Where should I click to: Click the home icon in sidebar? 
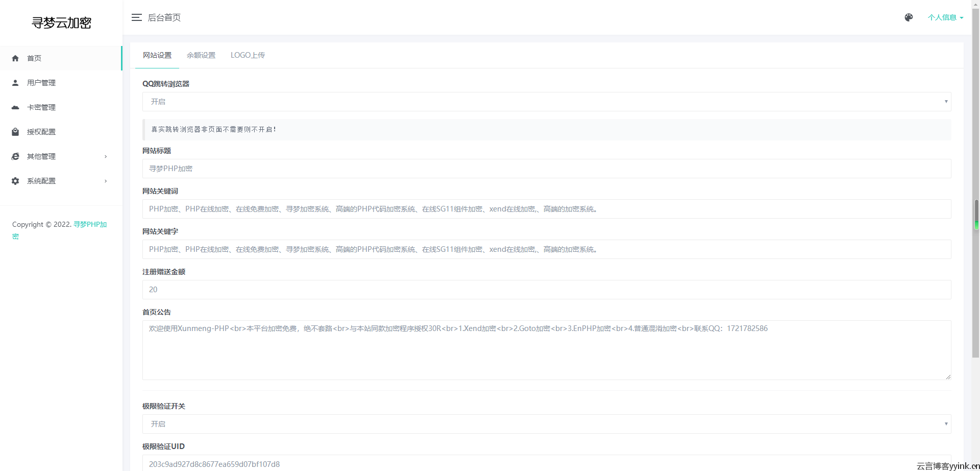click(15, 58)
